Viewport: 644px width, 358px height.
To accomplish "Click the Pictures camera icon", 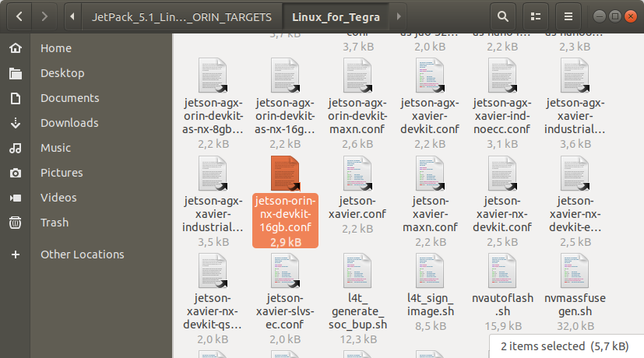I will tap(16, 174).
